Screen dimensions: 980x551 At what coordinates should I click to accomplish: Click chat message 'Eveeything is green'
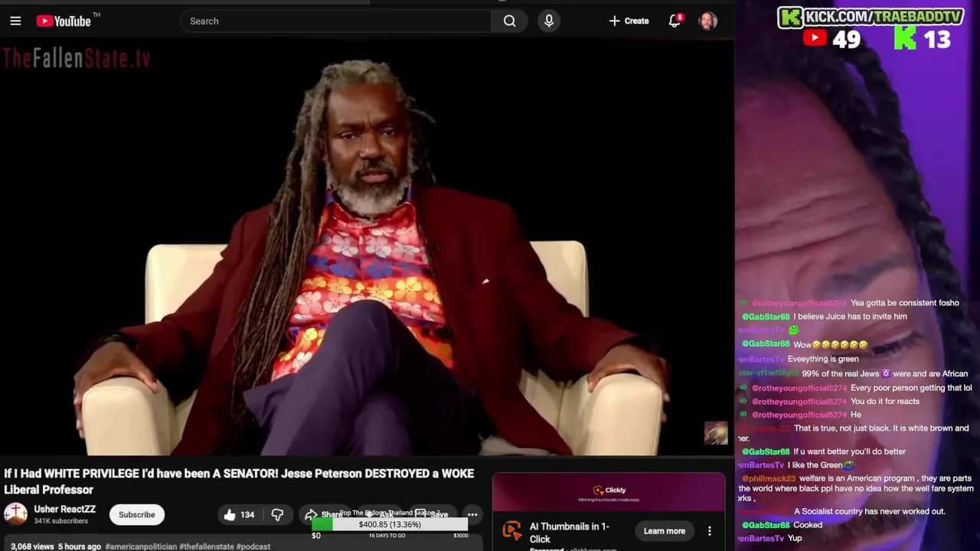(x=823, y=359)
